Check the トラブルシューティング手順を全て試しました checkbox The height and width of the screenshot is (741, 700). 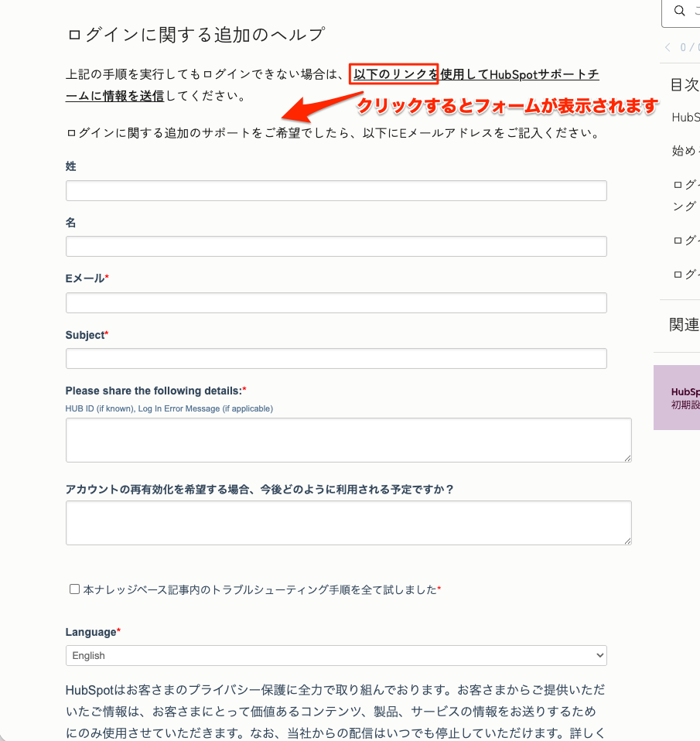pos(74,589)
